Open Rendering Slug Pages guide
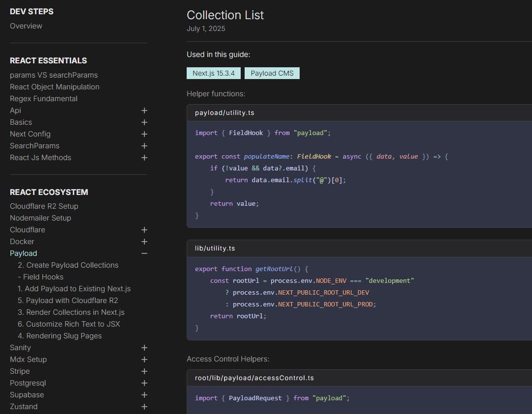 click(x=59, y=336)
